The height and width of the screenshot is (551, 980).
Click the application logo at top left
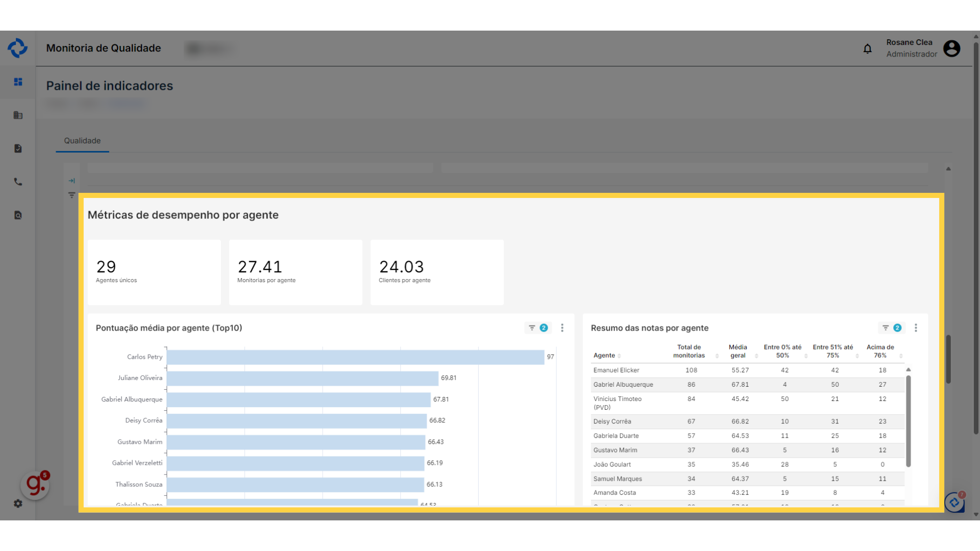(18, 48)
